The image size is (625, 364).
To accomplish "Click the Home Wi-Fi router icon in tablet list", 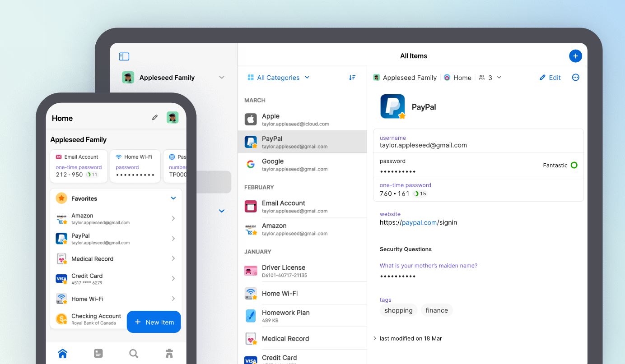I will (251, 293).
